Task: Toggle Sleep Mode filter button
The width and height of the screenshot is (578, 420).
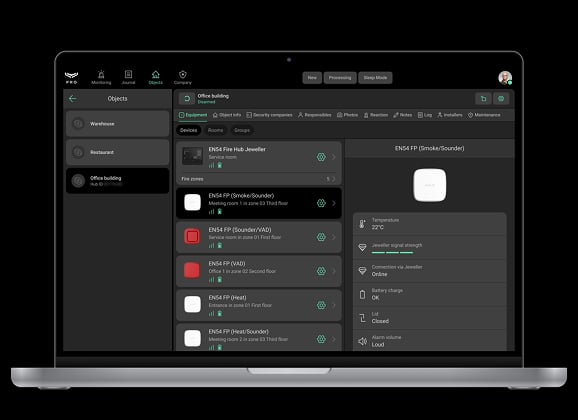Action: coord(375,78)
